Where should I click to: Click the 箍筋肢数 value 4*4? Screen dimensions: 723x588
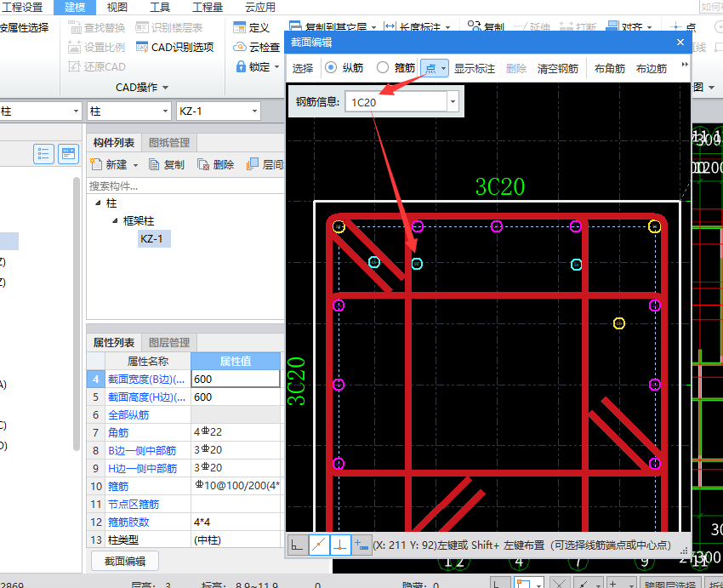click(x=236, y=522)
